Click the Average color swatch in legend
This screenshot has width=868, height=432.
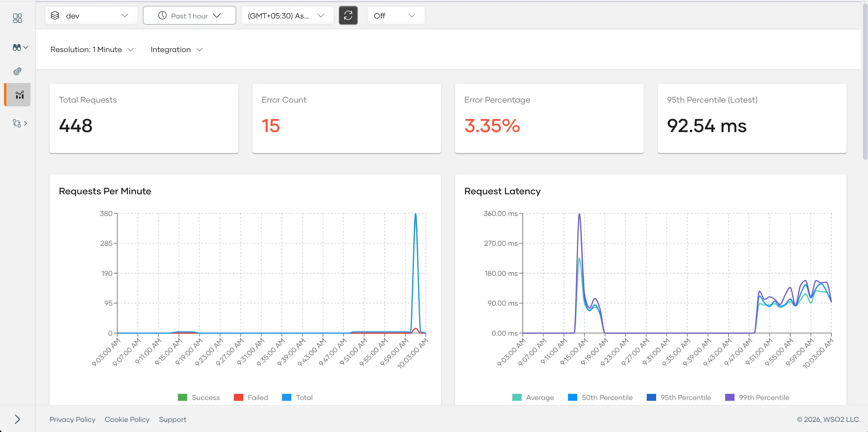pos(516,397)
